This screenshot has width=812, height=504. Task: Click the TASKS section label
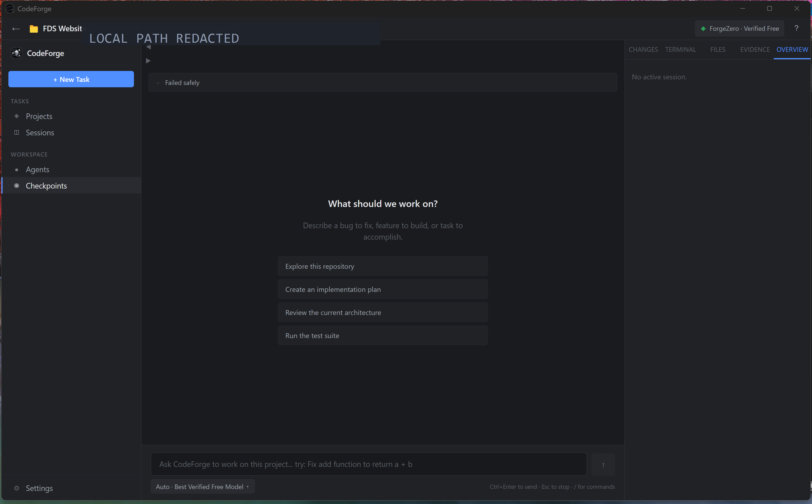pos(20,101)
